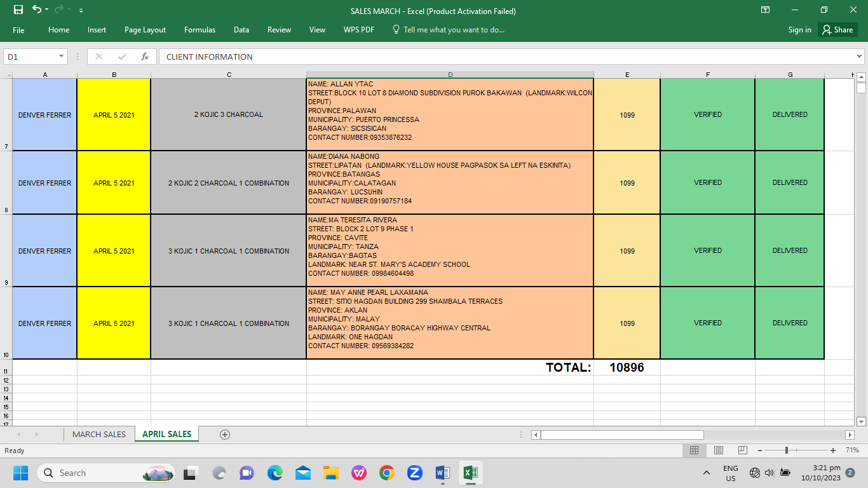Select the TOTAL value cell 10896
The height and width of the screenshot is (488, 868).
tap(627, 367)
